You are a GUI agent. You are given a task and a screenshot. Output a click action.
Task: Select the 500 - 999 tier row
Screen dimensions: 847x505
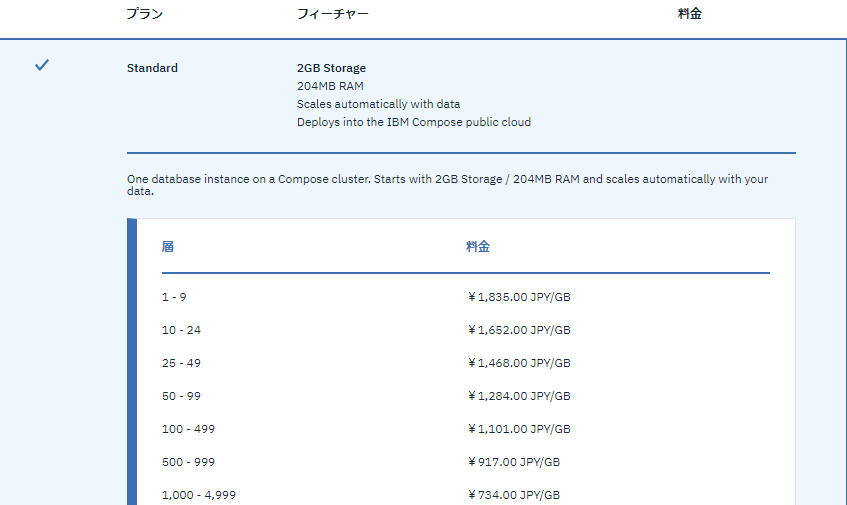tap(466, 462)
